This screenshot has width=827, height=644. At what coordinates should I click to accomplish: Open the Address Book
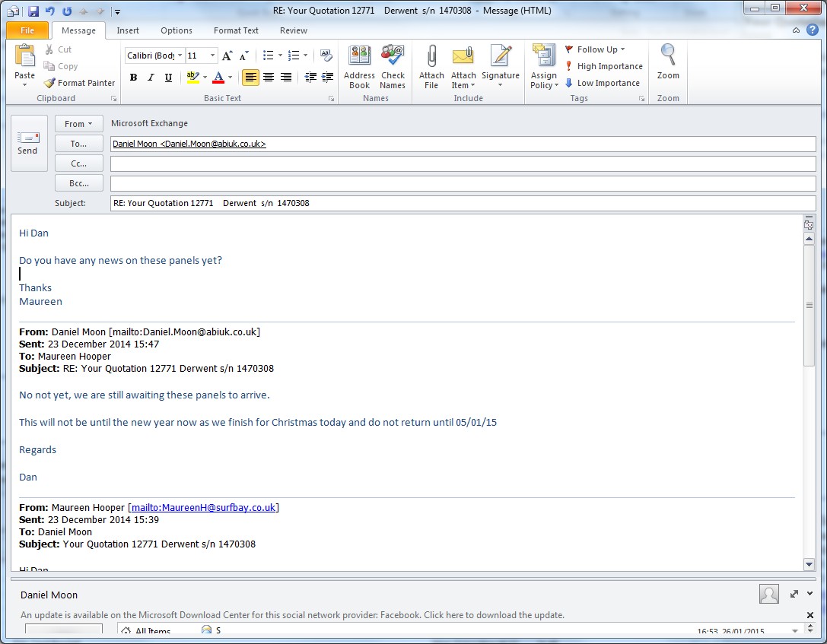coord(359,58)
